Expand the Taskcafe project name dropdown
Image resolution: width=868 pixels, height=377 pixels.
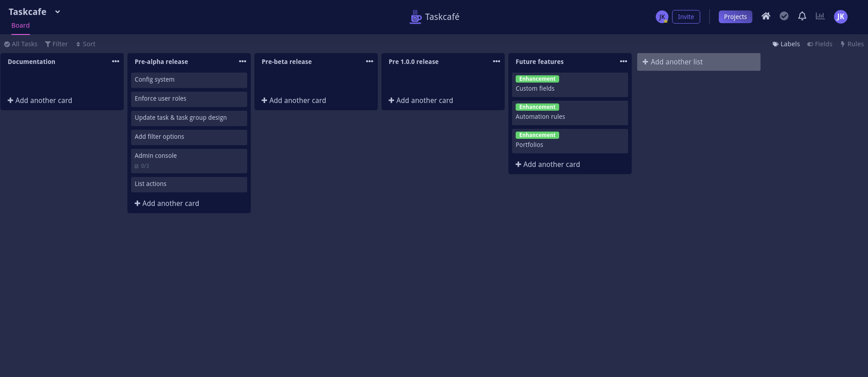[x=58, y=12]
